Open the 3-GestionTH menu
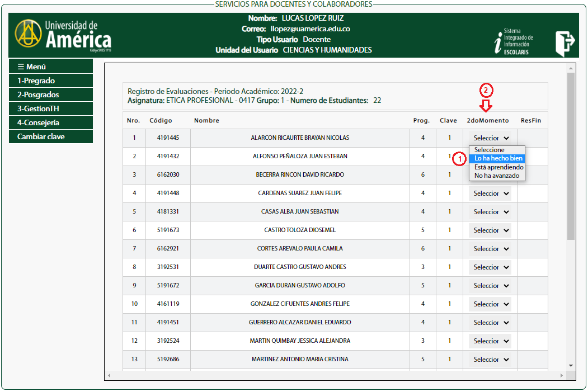This screenshot has width=588, height=392. coord(50,108)
